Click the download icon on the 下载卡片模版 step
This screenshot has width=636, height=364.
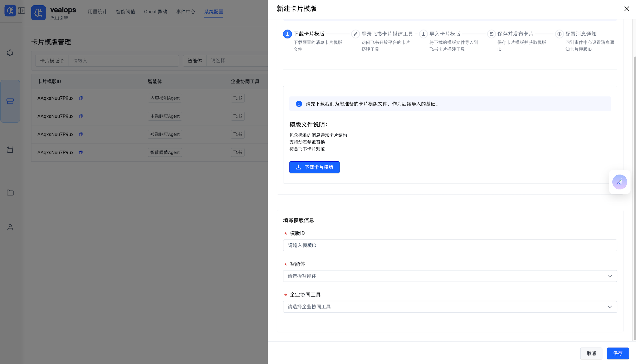click(287, 34)
